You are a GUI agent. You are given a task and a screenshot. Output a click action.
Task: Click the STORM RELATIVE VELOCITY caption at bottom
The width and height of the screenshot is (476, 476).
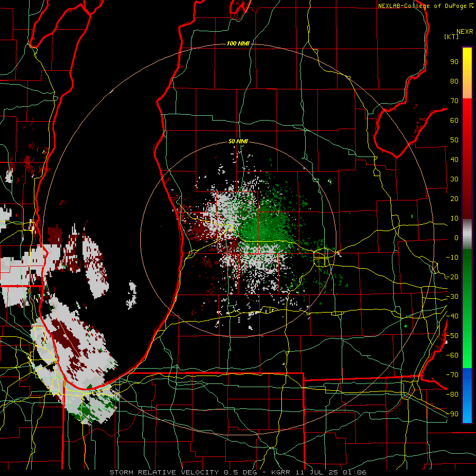point(237,472)
